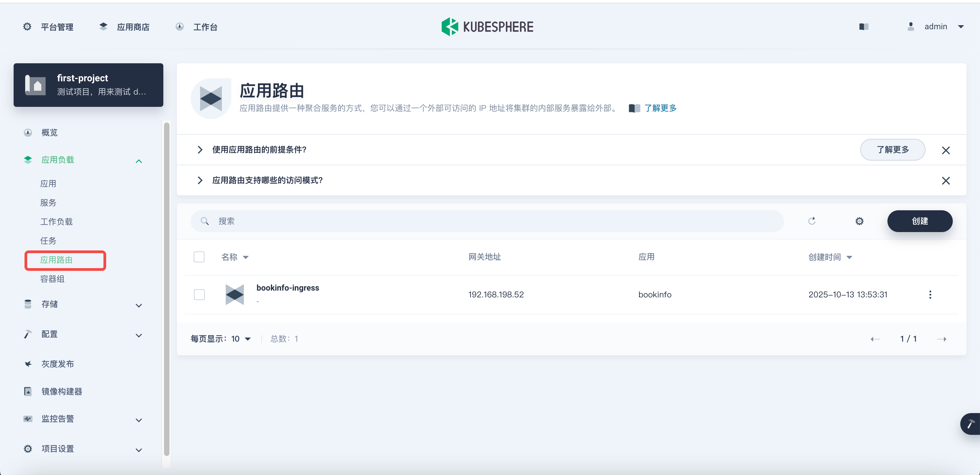Select 工作负载 in the sidebar
The width and height of the screenshot is (980, 475).
click(x=56, y=221)
